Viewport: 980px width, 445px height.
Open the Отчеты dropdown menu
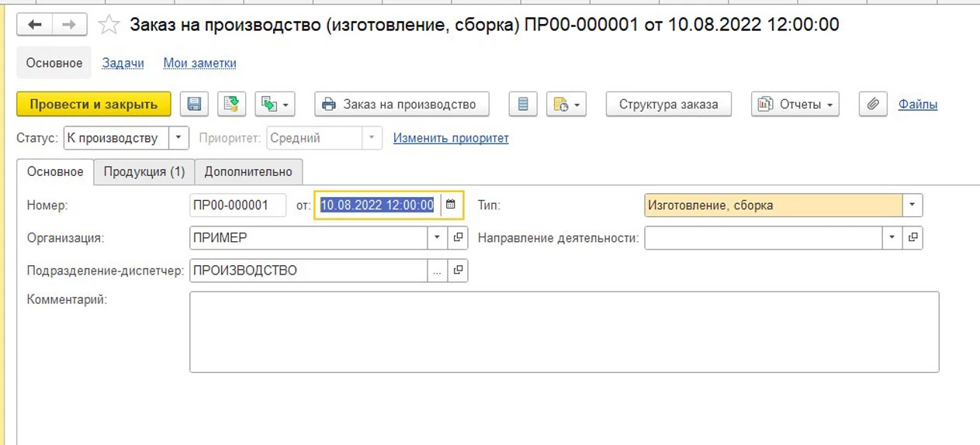click(795, 104)
